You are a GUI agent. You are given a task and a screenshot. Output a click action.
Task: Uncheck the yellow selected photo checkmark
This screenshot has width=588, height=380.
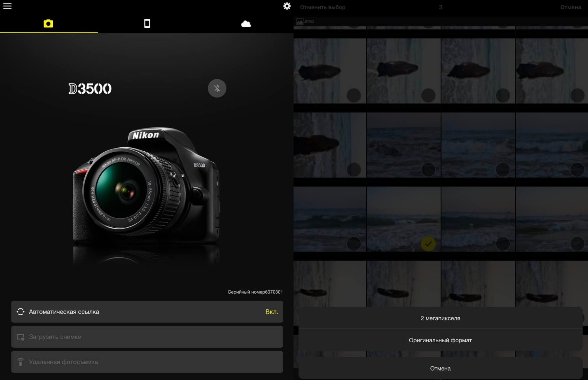tap(428, 244)
